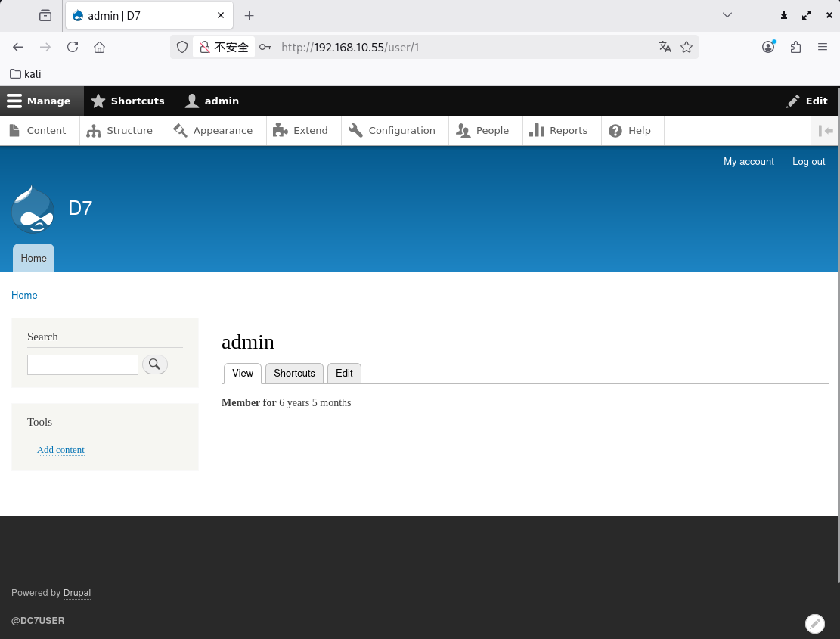Open the admin user toolbar menu
840x639 pixels.
pos(212,101)
